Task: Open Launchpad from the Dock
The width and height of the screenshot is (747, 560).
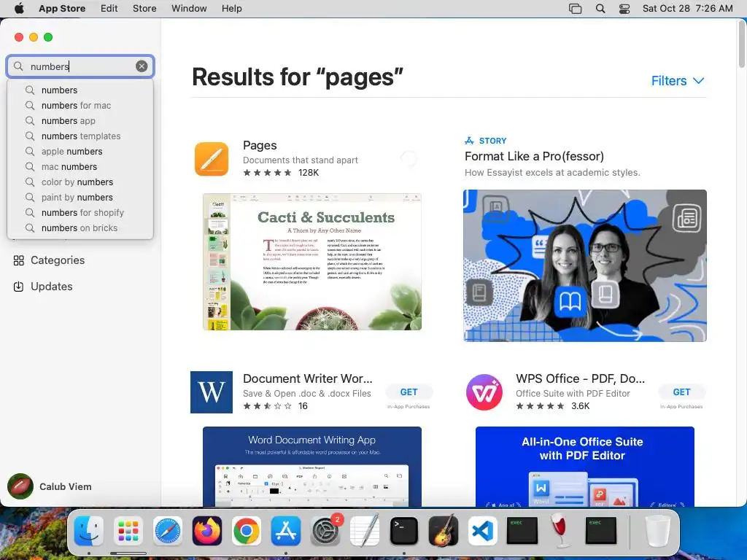Action: tap(128, 531)
